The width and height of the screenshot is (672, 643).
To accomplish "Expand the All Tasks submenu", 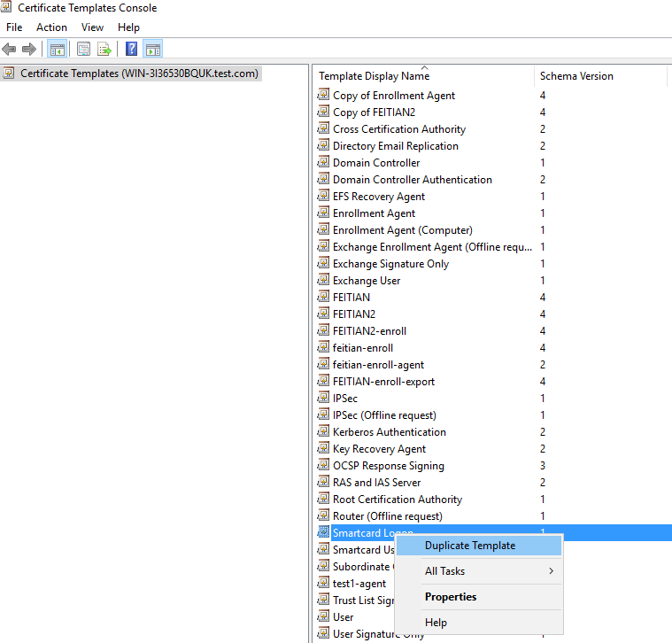I will 479,571.
